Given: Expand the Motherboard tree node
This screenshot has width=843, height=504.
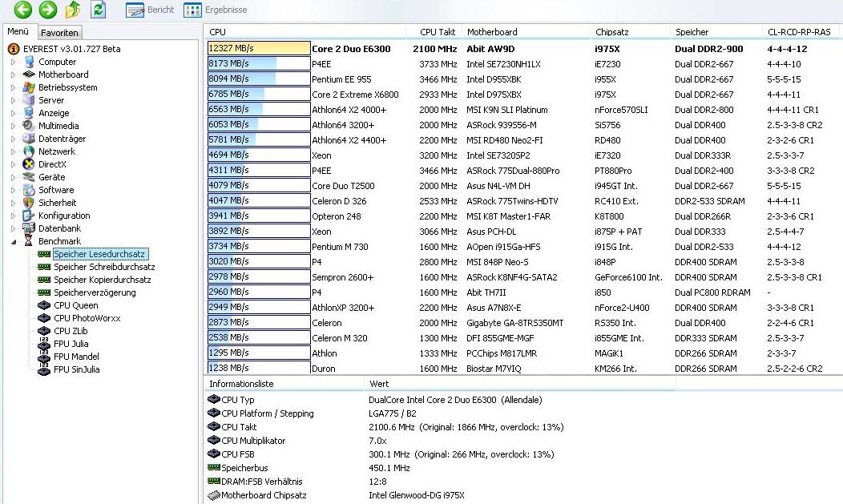Looking at the screenshot, I should pos(14,75).
